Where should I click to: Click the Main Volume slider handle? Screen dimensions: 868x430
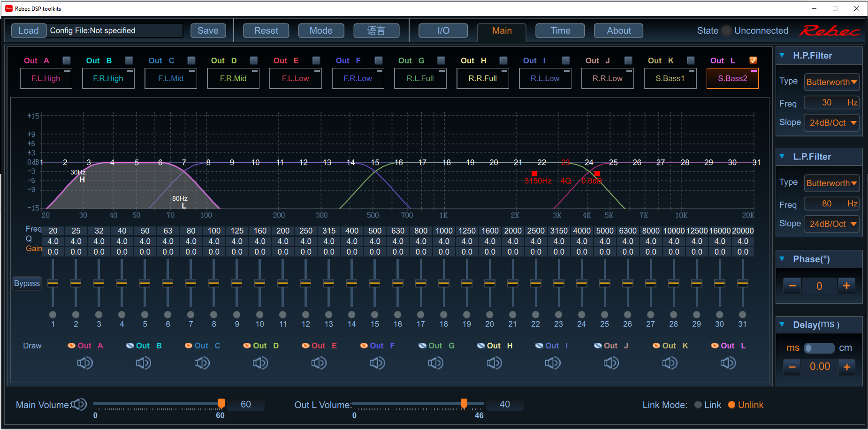(x=221, y=403)
